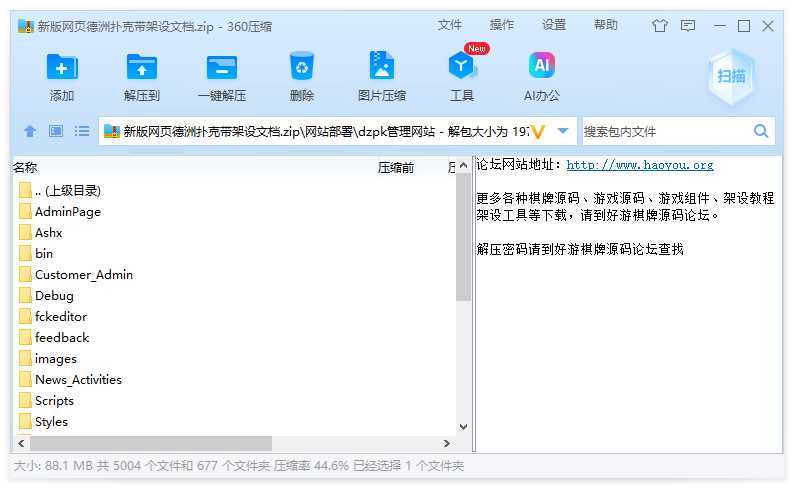This screenshot has width=794, height=488.
Task: Switch to the list view mode icon
Action: tap(82, 131)
